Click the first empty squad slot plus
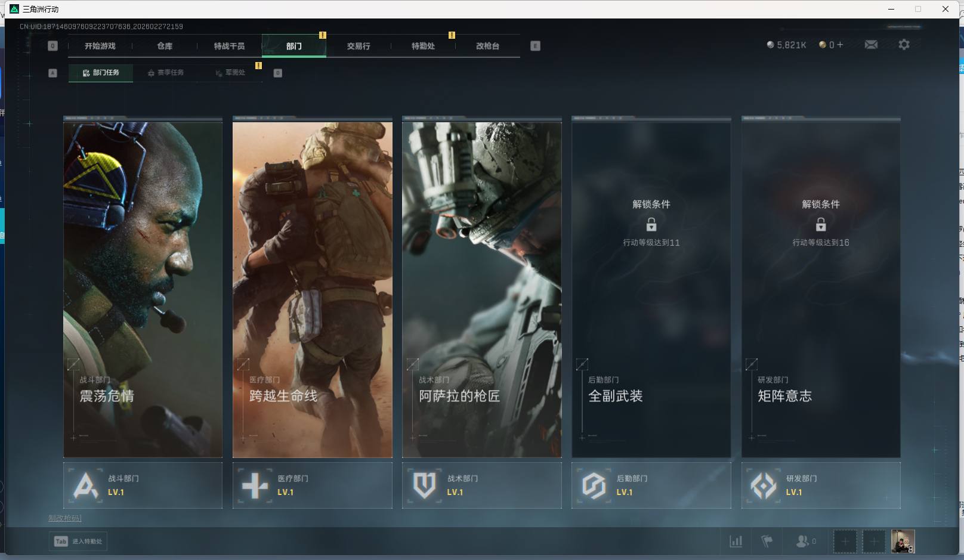This screenshot has width=964, height=560. 845,542
